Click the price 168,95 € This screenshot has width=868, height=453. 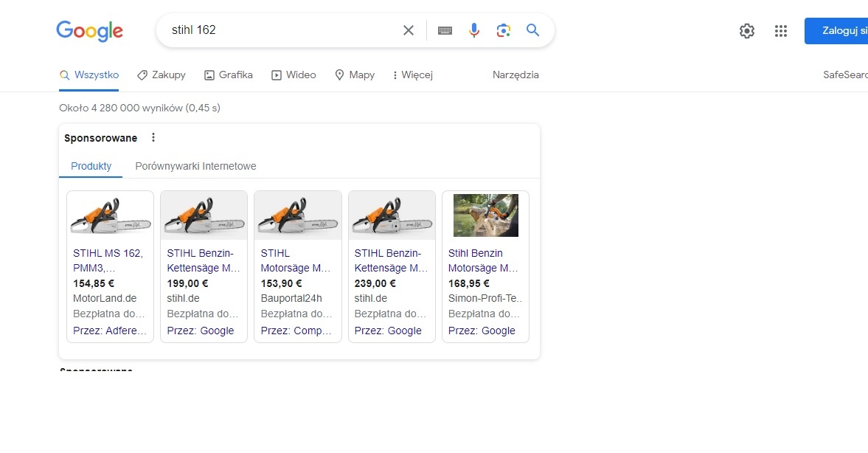click(469, 283)
